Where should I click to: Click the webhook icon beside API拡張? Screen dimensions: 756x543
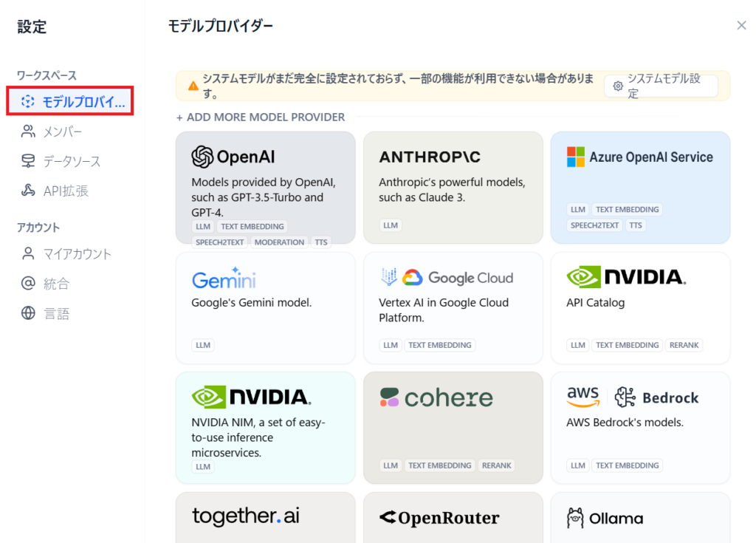[28, 191]
